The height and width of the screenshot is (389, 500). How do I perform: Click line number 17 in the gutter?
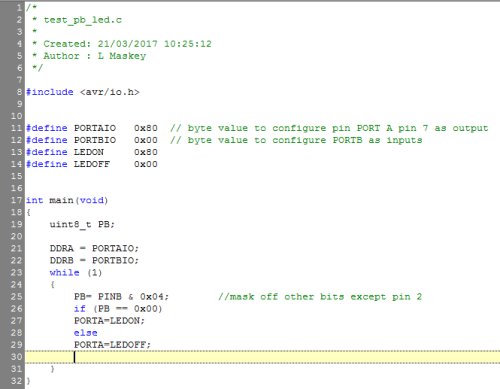point(16,200)
